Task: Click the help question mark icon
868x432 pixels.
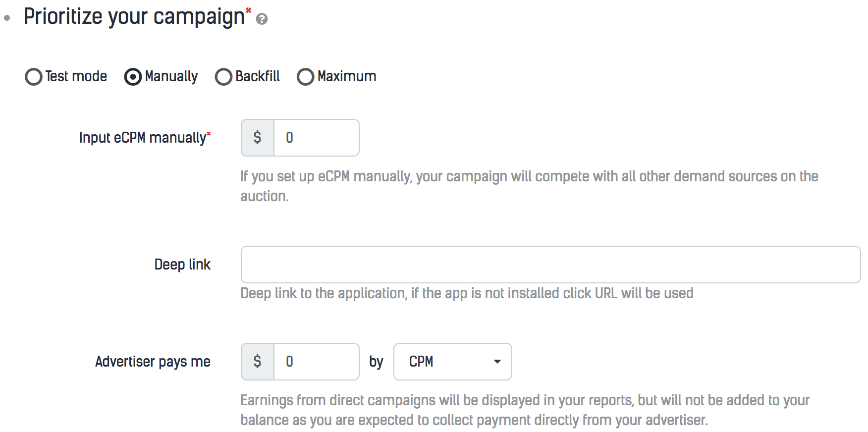Action: click(262, 19)
